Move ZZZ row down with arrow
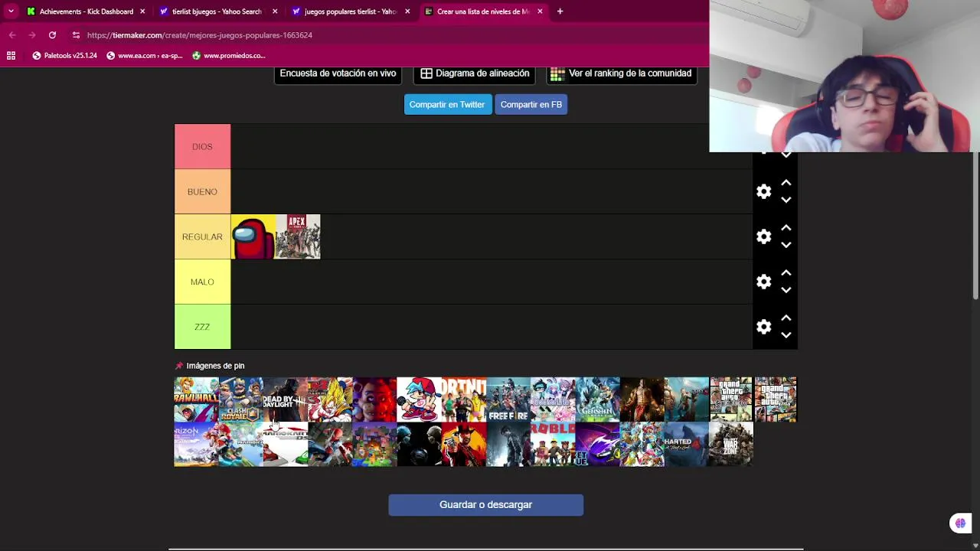Image resolution: width=980 pixels, height=551 pixels. pos(786,335)
